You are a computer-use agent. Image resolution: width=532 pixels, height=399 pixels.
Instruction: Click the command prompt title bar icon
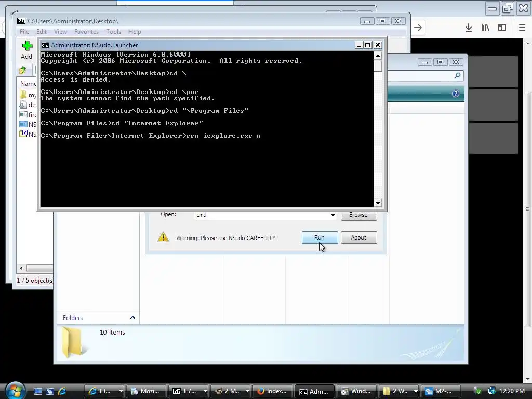45,45
